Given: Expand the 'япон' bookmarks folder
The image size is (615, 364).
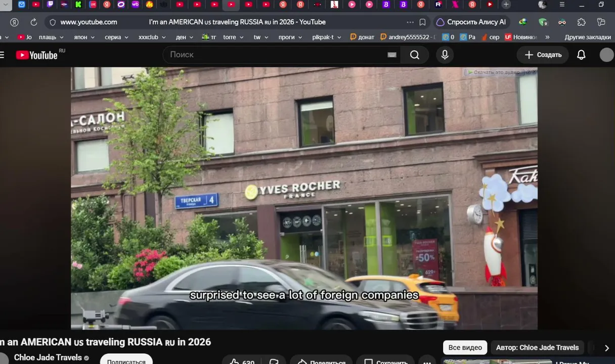Looking at the screenshot, I should click(83, 37).
